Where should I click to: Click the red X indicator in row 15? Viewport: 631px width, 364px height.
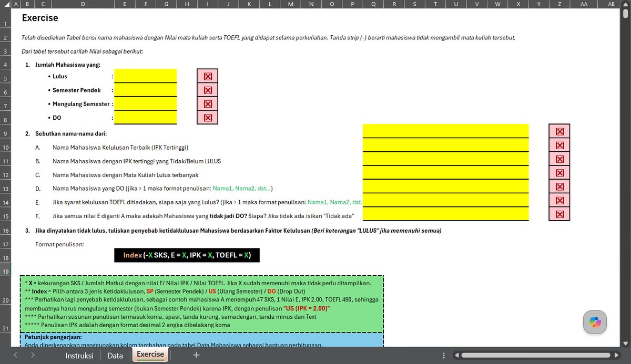(x=559, y=214)
